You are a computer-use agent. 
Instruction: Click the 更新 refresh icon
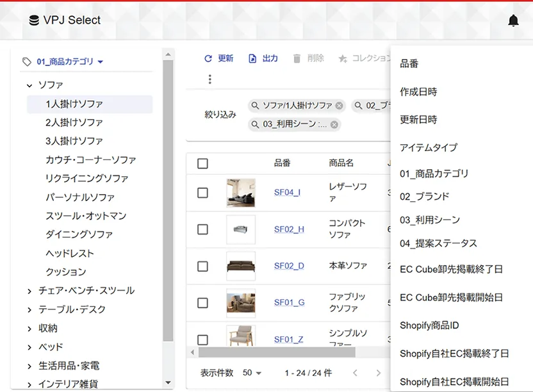tap(209, 58)
